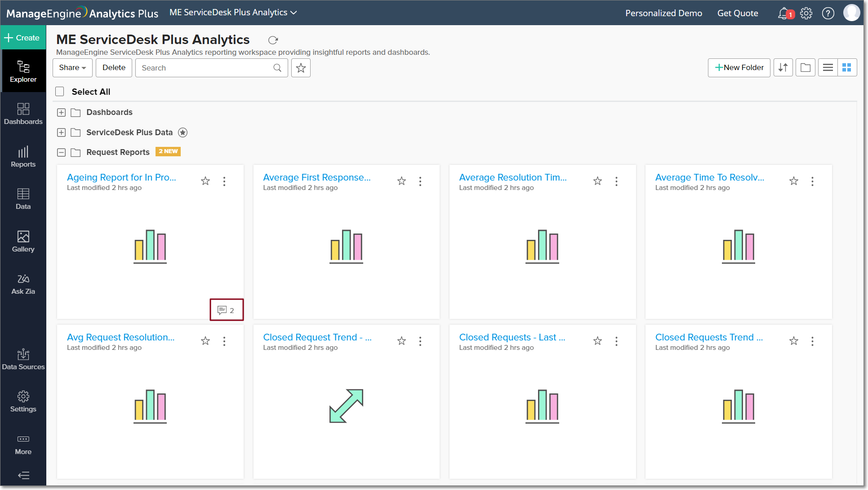Click the Create button
Screen dimensions: 868x490
click(x=23, y=38)
